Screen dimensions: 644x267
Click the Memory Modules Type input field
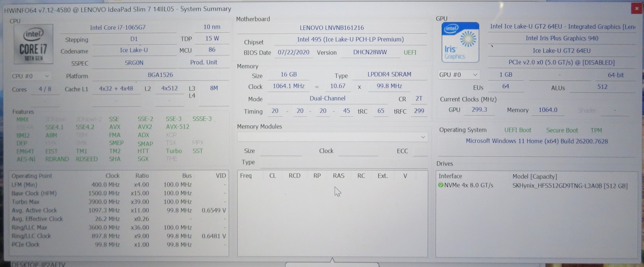(x=344, y=162)
